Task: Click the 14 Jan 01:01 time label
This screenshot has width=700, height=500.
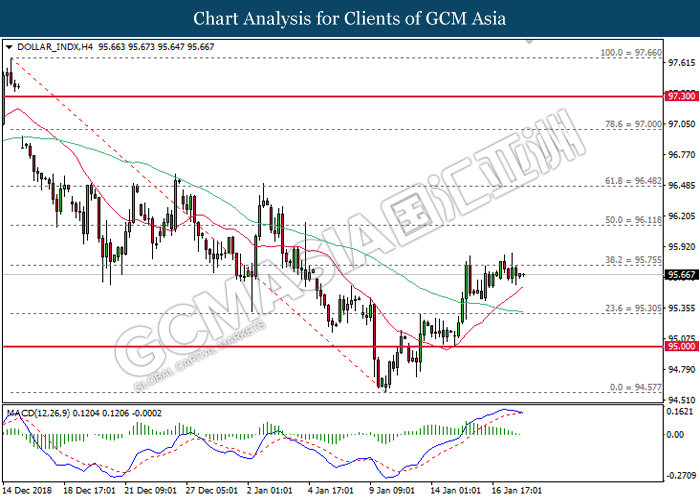Action: 455,491
